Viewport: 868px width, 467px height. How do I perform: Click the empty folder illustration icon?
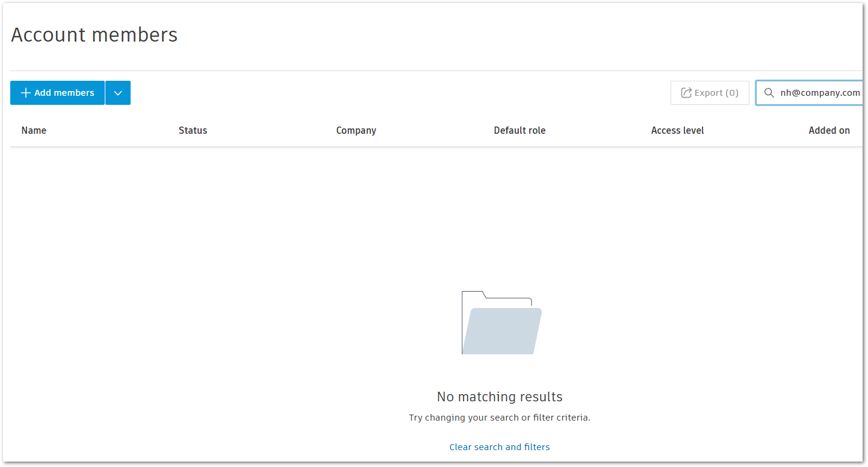[501, 322]
